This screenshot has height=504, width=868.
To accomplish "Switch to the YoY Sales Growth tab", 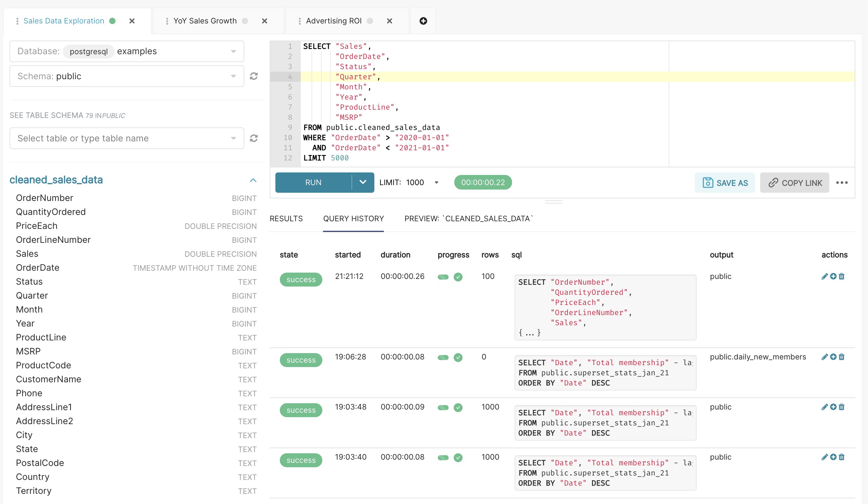I will click(205, 21).
